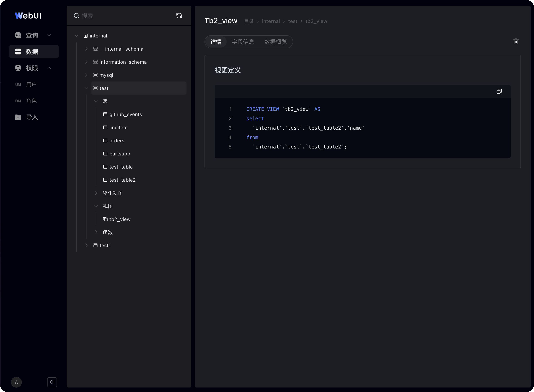Screen dimensions: 534x392
Task: Switch to the 字段信息 tab
Action: (x=243, y=42)
